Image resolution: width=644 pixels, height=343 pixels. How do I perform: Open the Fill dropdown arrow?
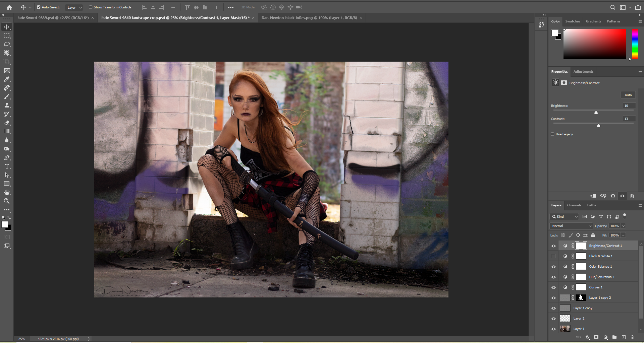pyautogui.click(x=623, y=235)
